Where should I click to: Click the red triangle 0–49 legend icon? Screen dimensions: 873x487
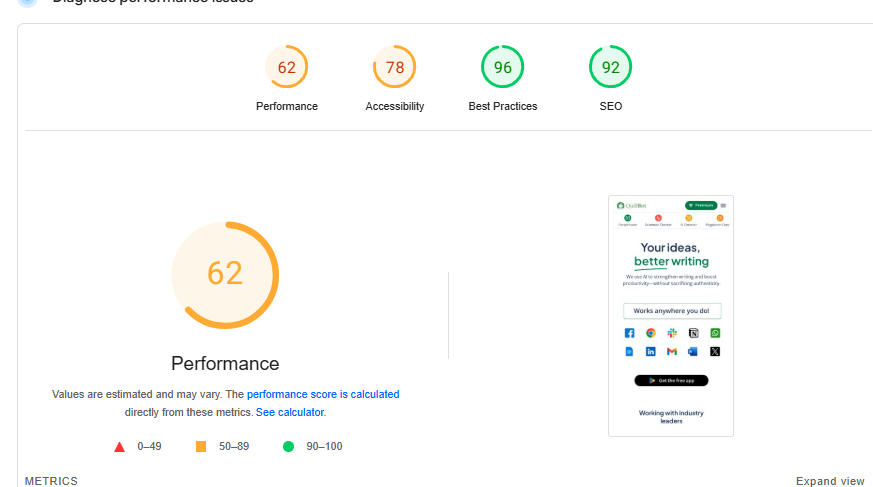click(120, 446)
